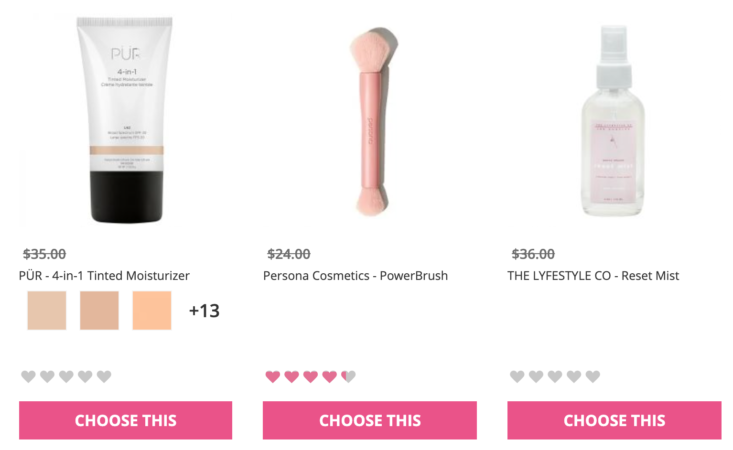
Task: Expand the +13 more shades option
Action: tap(204, 311)
